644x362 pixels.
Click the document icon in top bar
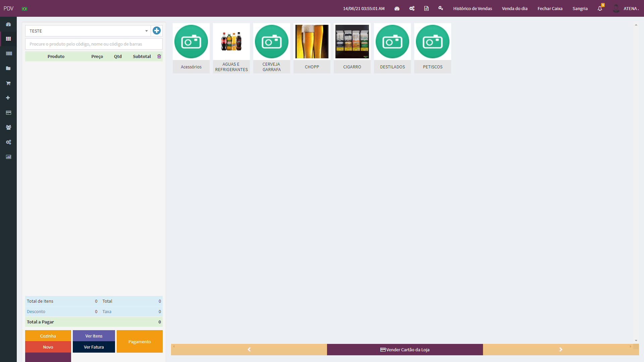(426, 8)
